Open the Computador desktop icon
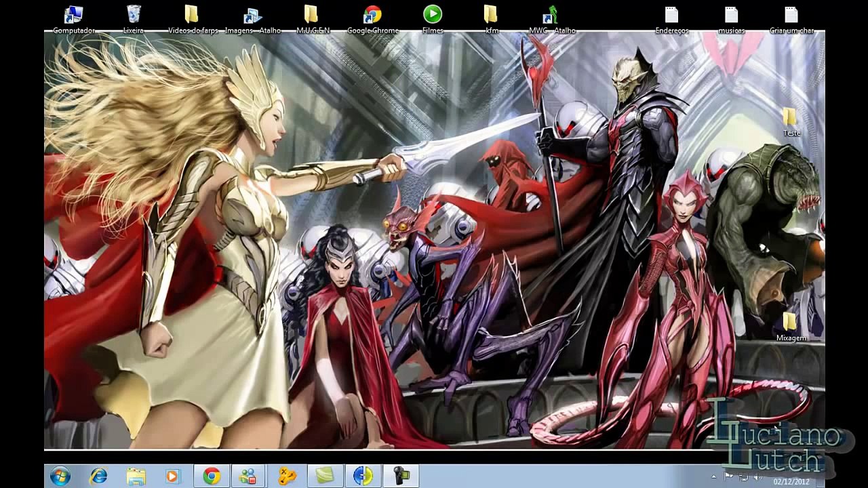This screenshot has width=868, height=488. pos(73,19)
